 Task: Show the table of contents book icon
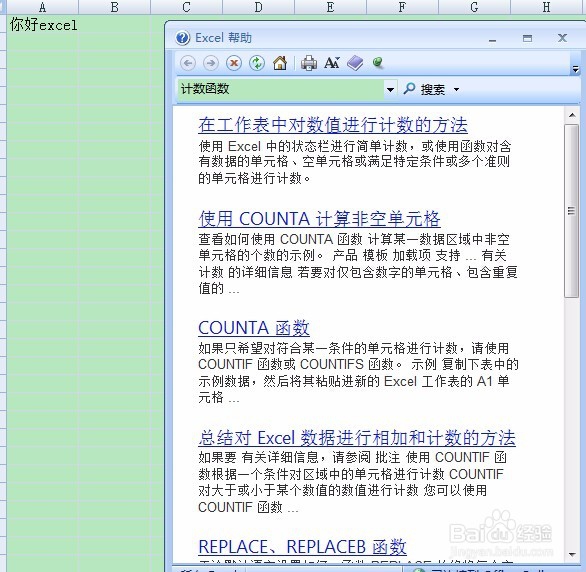[355, 63]
